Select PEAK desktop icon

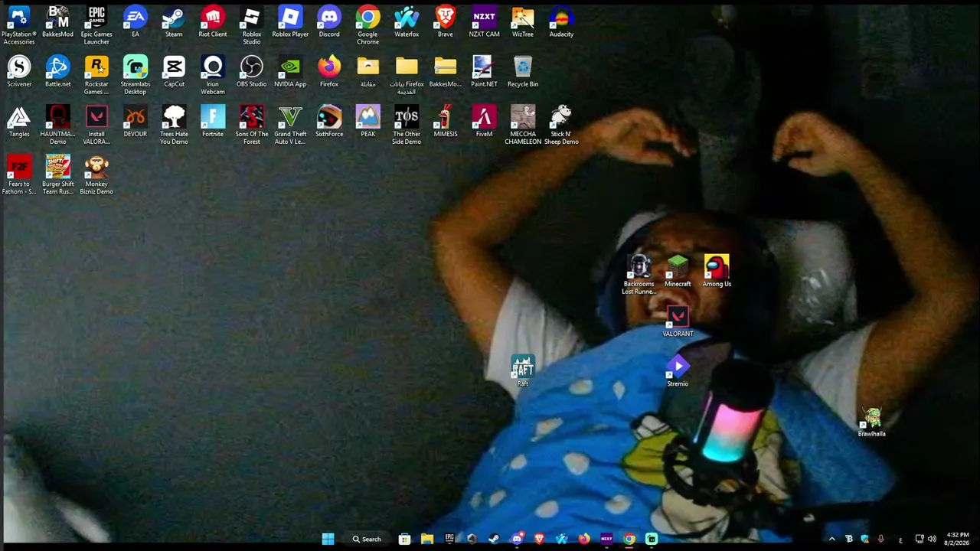coord(367,122)
